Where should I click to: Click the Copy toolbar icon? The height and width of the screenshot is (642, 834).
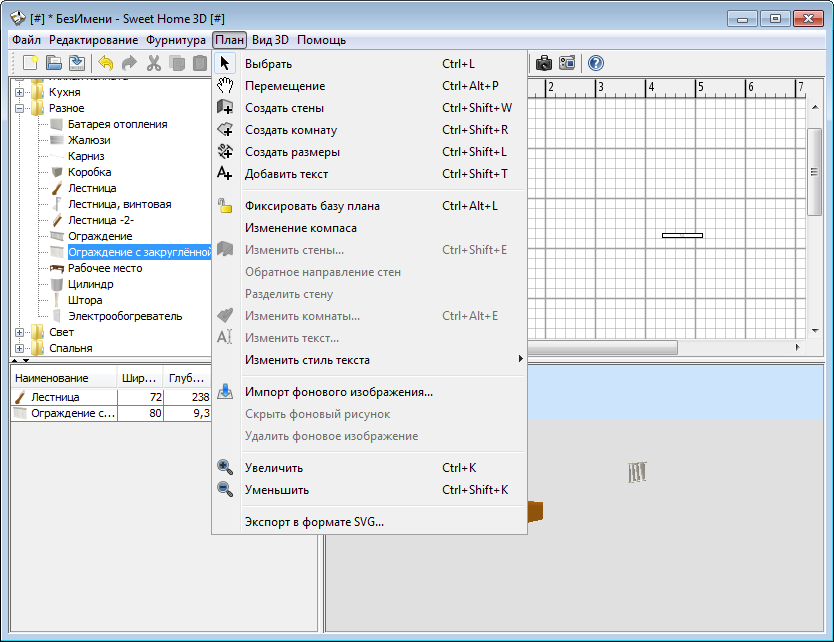point(177,63)
